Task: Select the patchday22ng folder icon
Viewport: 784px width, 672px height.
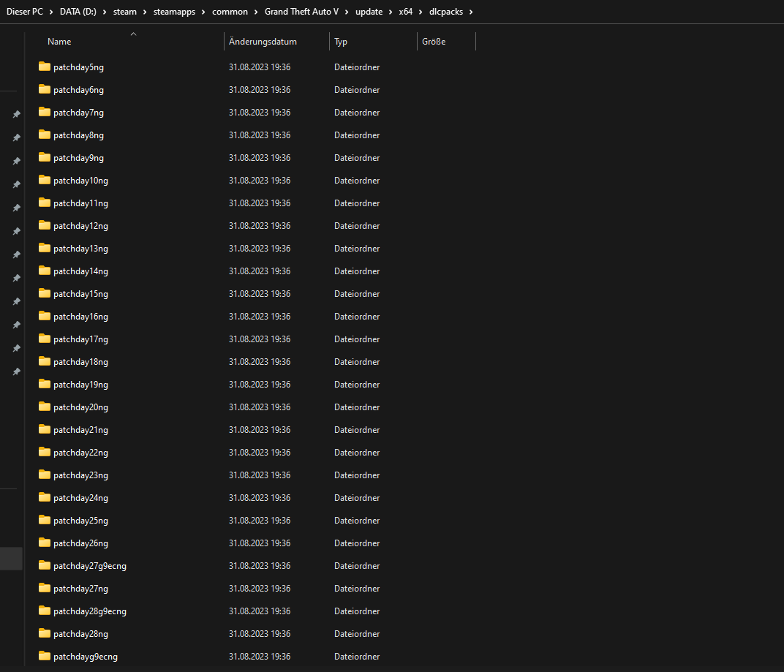Action: click(x=45, y=452)
